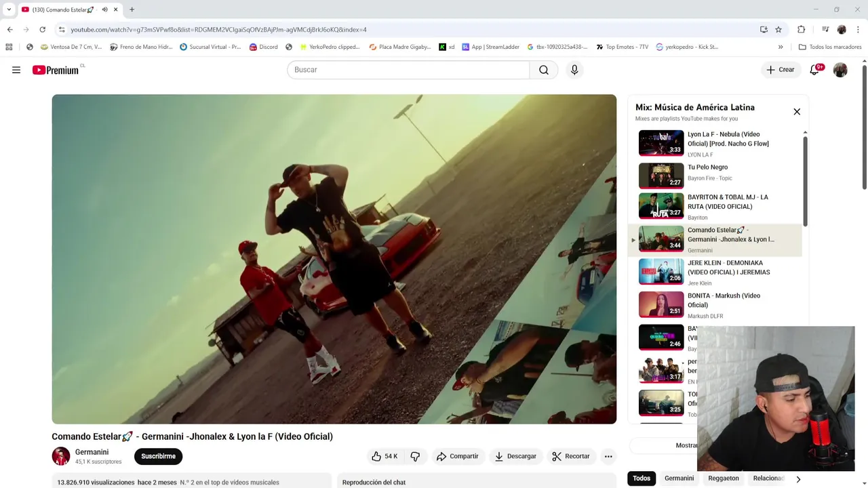Start voice search with the microphone
The width and height of the screenshot is (868, 488).
[574, 70]
